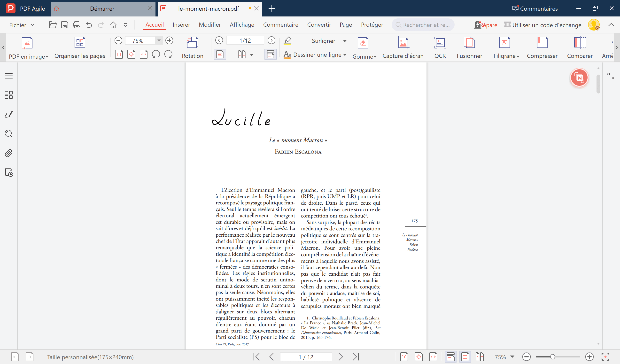Open the attachments panel with the paperclip icon

(9, 153)
